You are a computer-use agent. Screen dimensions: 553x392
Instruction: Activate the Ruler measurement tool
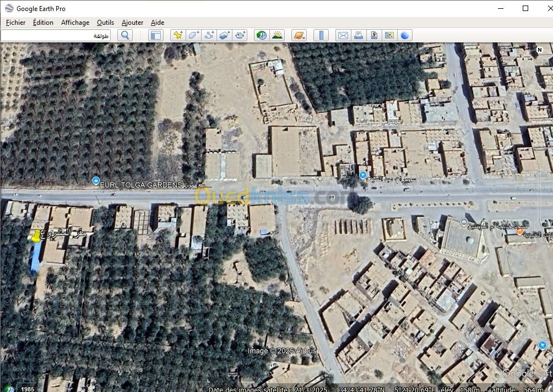pos(321,35)
